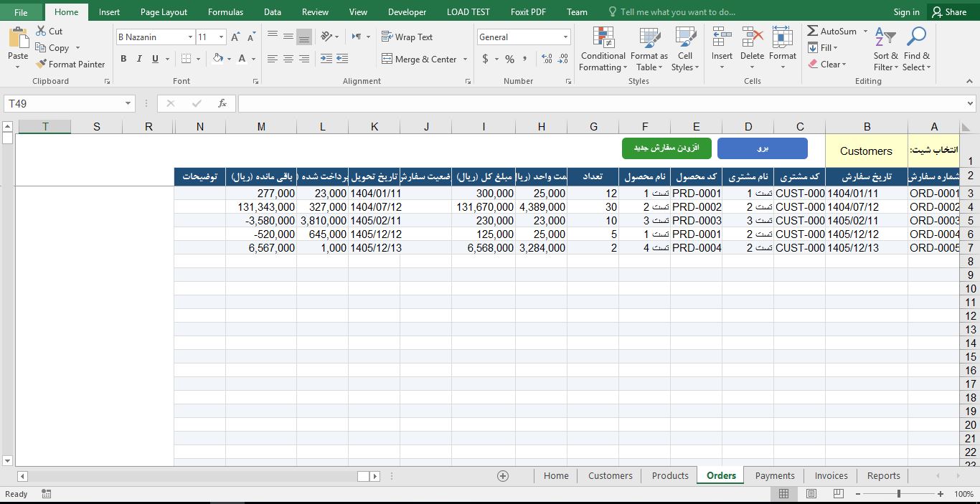Screen dimensions: 980x504
Task: Apply the font color A button
Action: pos(242,59)
